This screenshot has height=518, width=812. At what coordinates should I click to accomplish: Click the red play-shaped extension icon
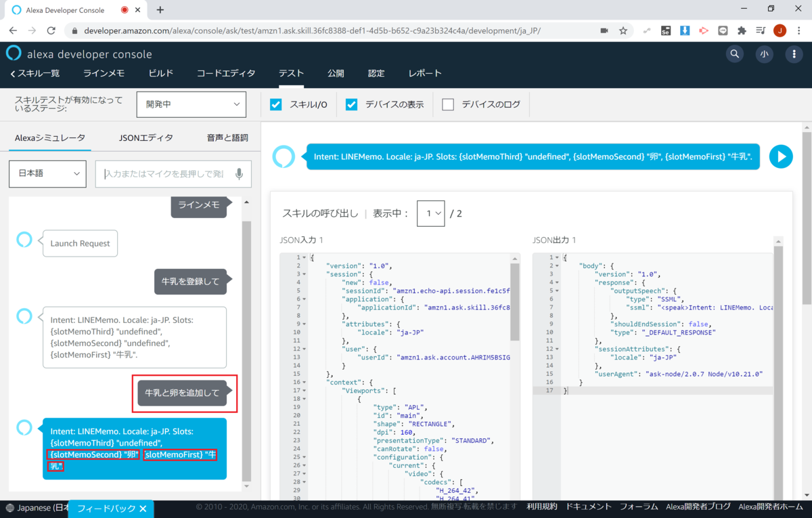[704, 30]
